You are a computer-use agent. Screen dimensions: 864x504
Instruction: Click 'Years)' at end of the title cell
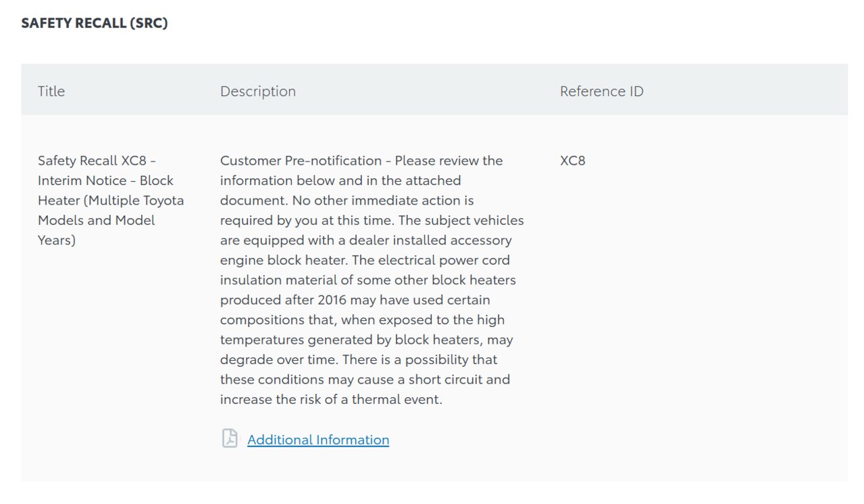click(57, 241)
